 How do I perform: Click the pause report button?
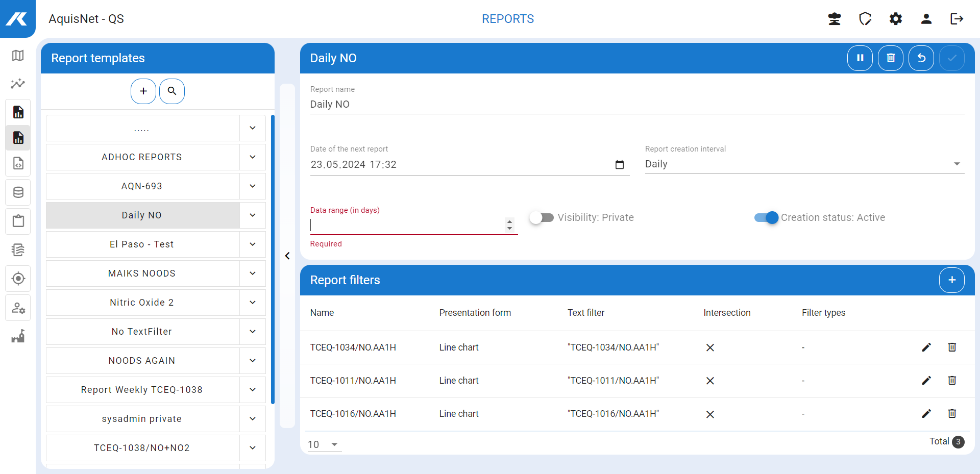pyautogui.click(x=860, y=58)
